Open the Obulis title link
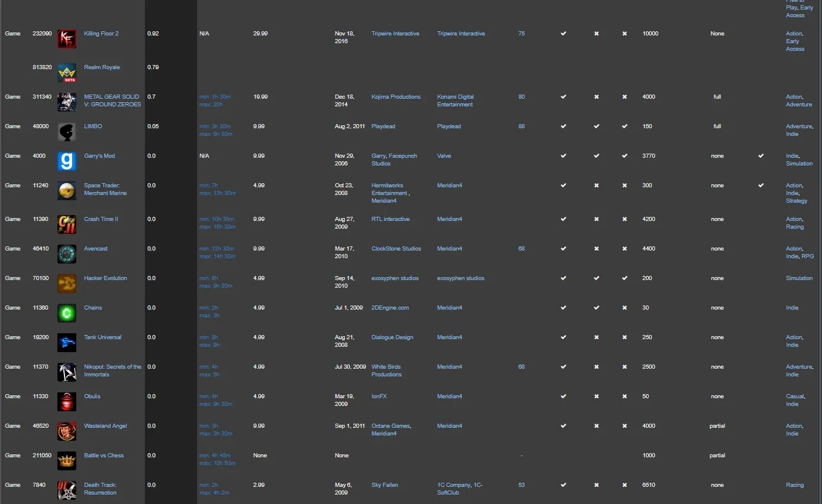The image size is (822, 504). click(92, 396)
